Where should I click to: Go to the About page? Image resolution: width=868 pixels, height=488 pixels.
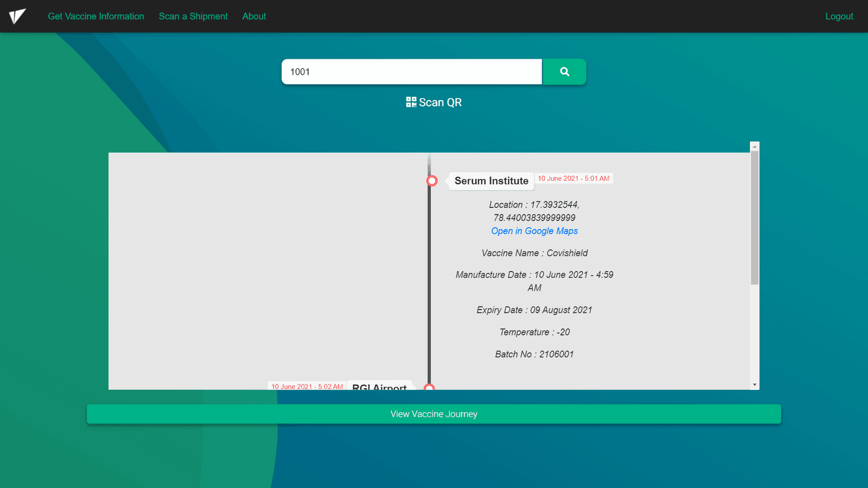tap(254, 16)
